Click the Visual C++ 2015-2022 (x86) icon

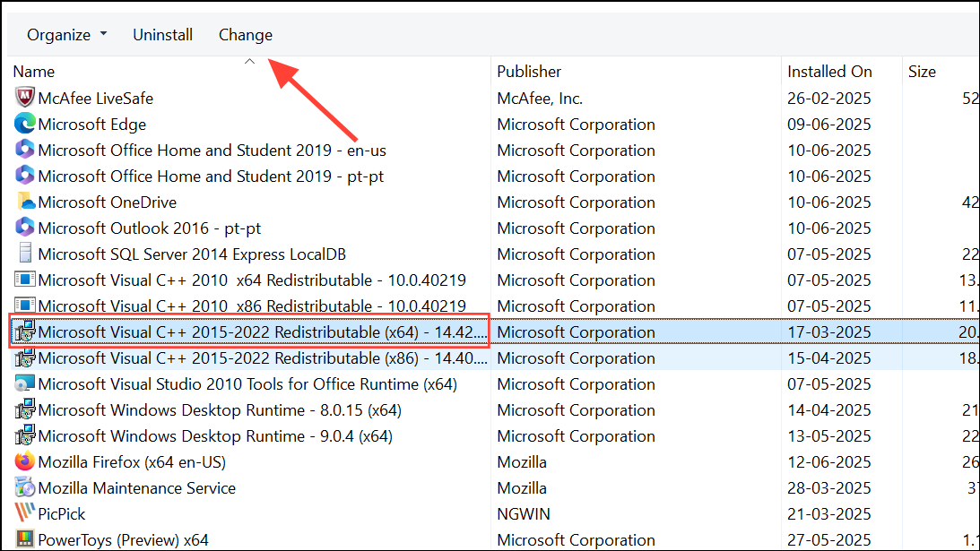[24, 357]
